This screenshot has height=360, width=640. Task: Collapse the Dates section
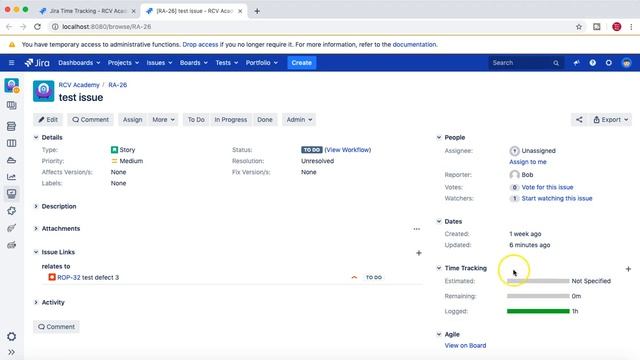(439, 221)
